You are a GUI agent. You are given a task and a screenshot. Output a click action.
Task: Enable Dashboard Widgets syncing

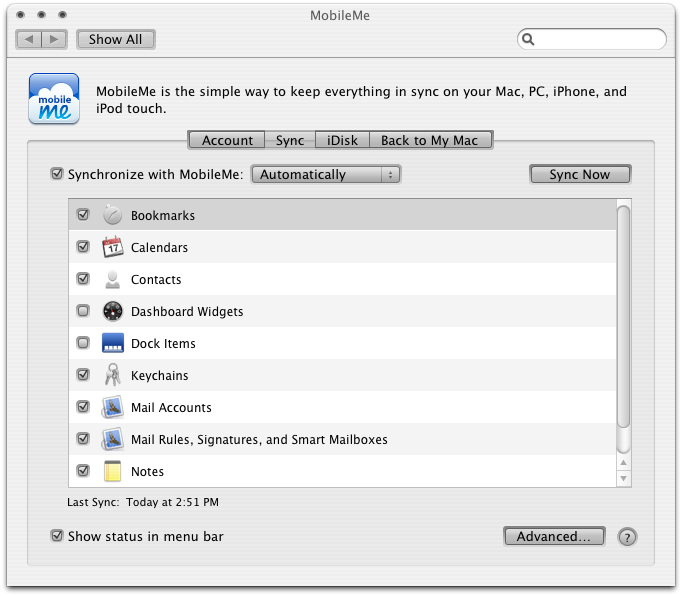(x=83, y=311)
